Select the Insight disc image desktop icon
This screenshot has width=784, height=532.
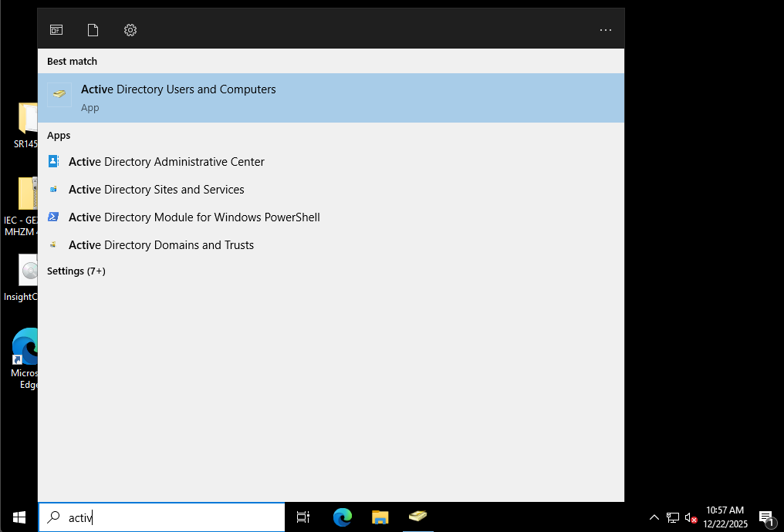tap(21, 278)
